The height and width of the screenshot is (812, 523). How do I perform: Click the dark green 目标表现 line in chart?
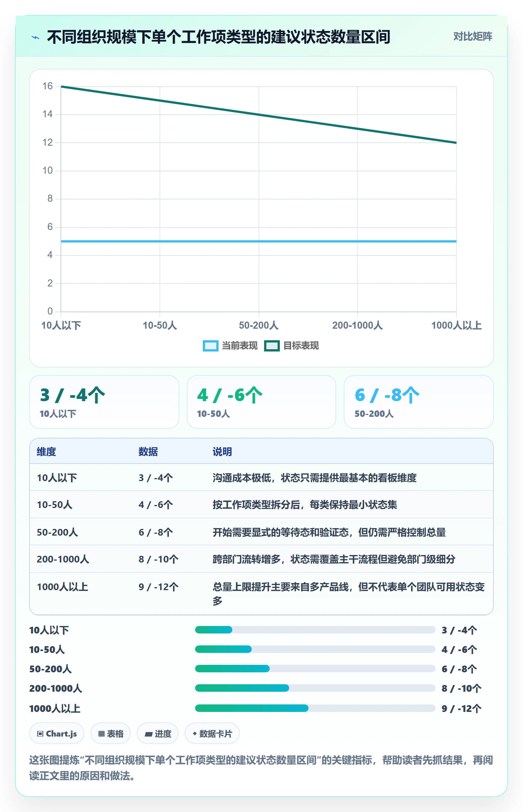tap(259, 115)
